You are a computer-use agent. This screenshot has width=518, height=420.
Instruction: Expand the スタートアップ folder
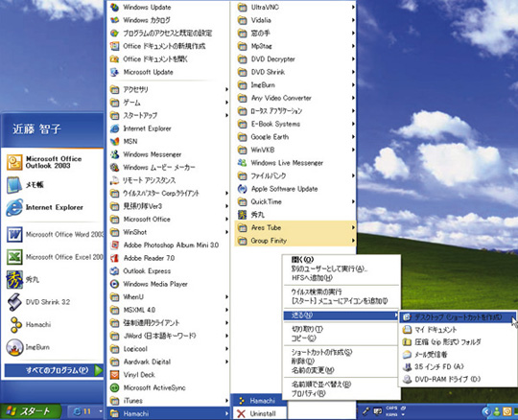click(x=169, y=115)
